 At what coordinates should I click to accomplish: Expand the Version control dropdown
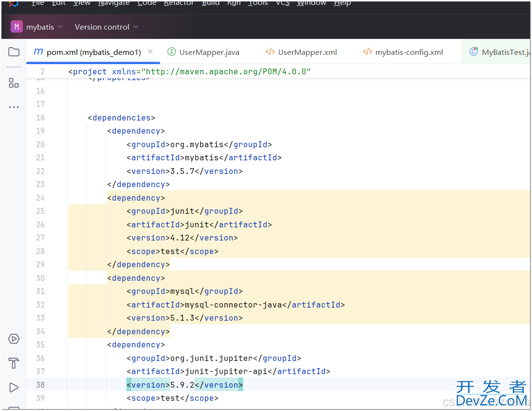pos(106,27)
